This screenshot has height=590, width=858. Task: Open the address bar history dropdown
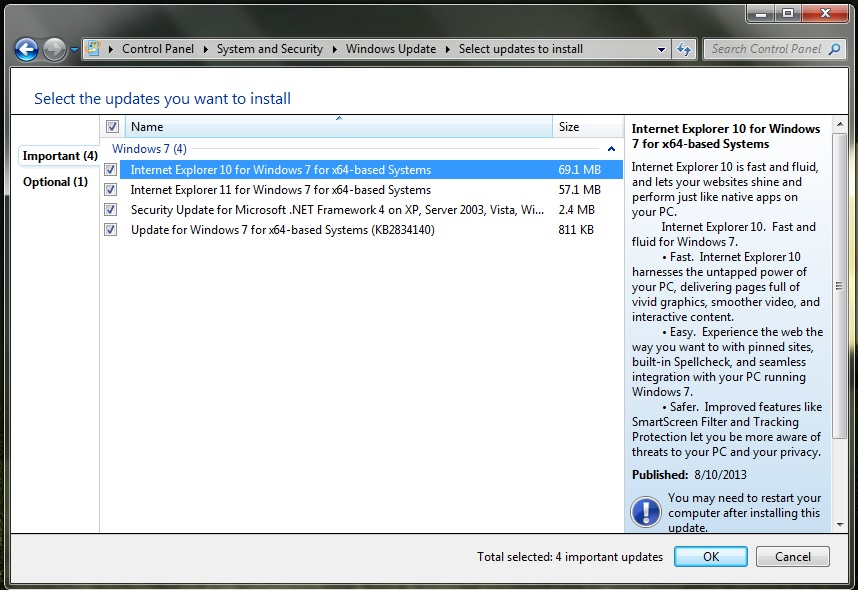click(x=662, y=49)
